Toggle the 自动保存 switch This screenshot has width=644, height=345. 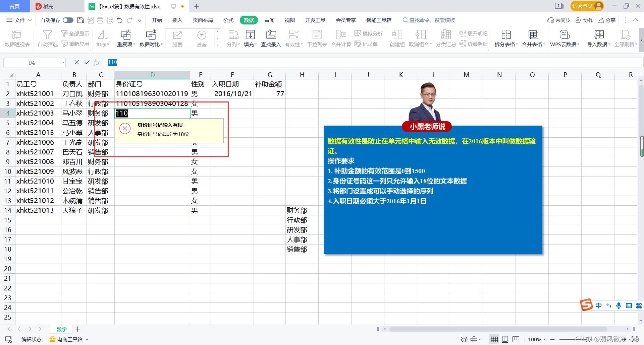[68, 20]
